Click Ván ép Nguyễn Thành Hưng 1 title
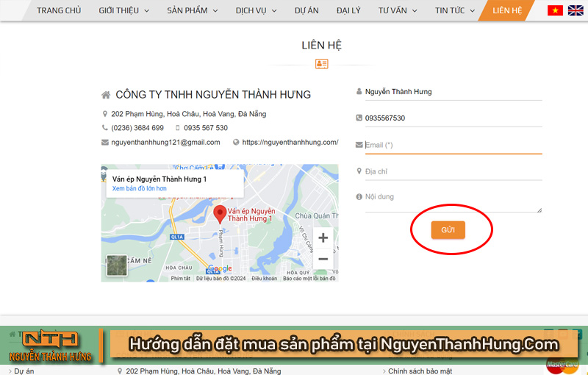Viewport: 588px width, 375px height. [x=159, y=179]
